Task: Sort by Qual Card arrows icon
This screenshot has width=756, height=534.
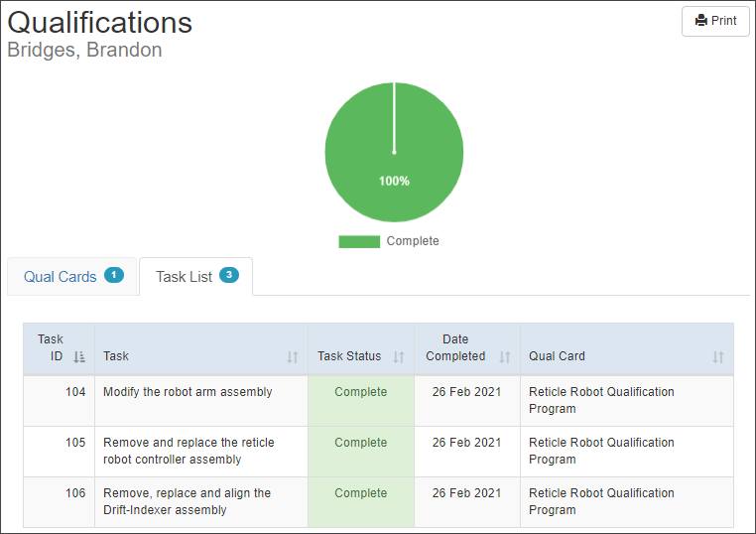Action: 718,357
